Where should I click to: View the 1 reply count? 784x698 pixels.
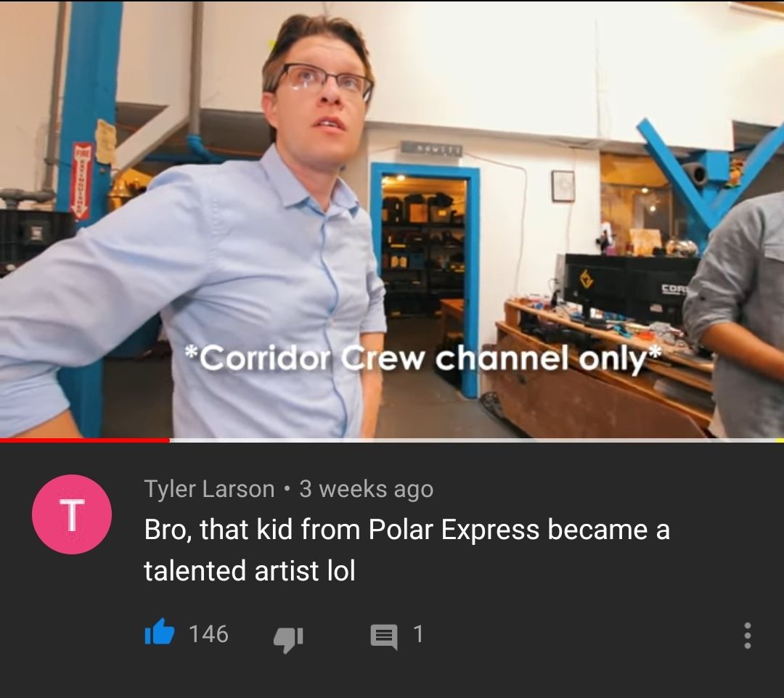(x=418, y=633)
